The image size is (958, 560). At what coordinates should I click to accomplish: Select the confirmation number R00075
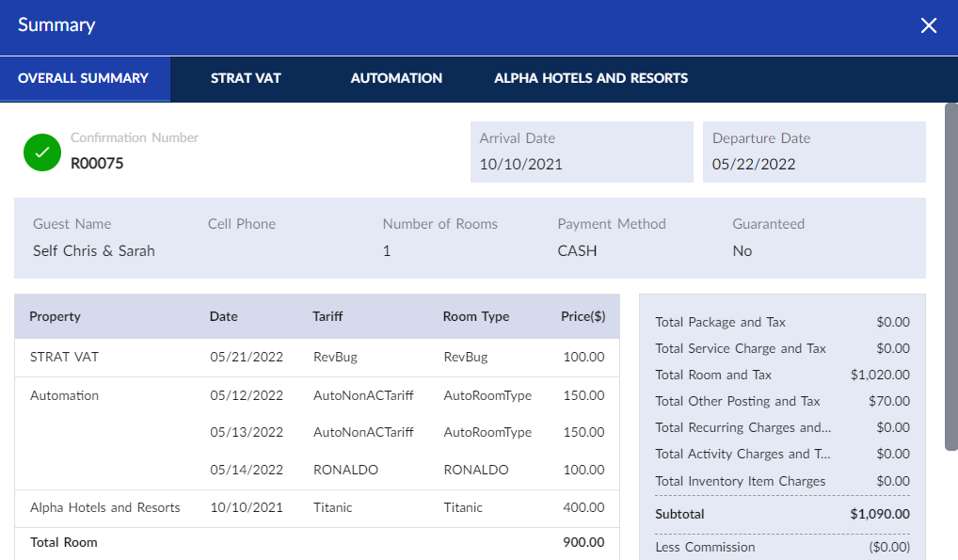97,162
